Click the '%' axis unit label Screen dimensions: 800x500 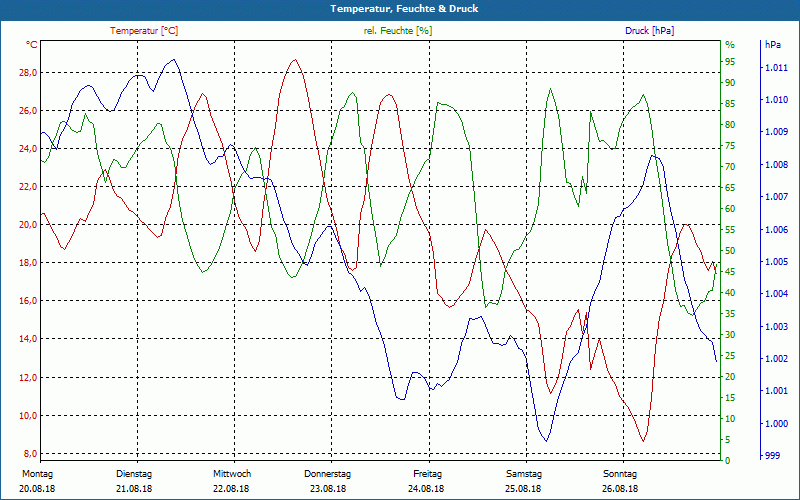click(730, 45)
